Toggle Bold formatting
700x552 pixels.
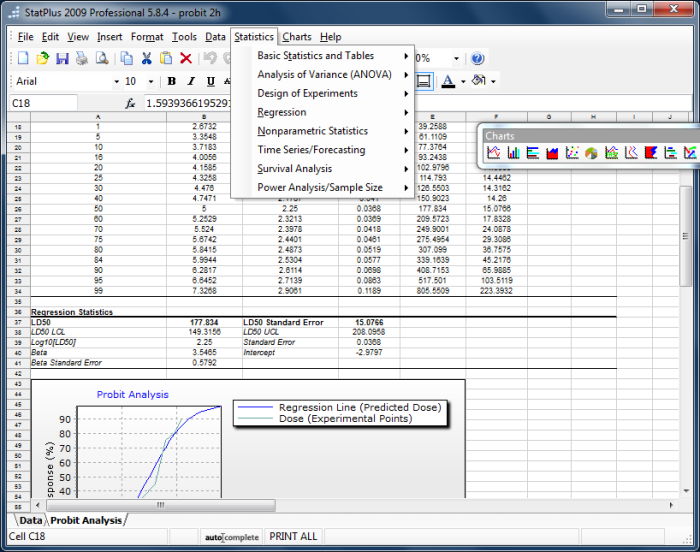tap(172, 81)
